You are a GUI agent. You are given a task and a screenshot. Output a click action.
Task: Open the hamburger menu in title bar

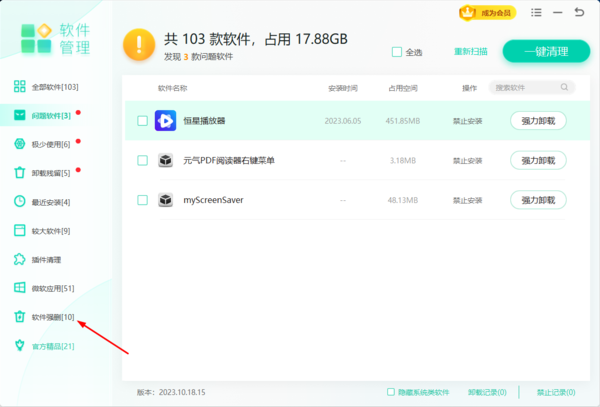[x=537, y=13]
